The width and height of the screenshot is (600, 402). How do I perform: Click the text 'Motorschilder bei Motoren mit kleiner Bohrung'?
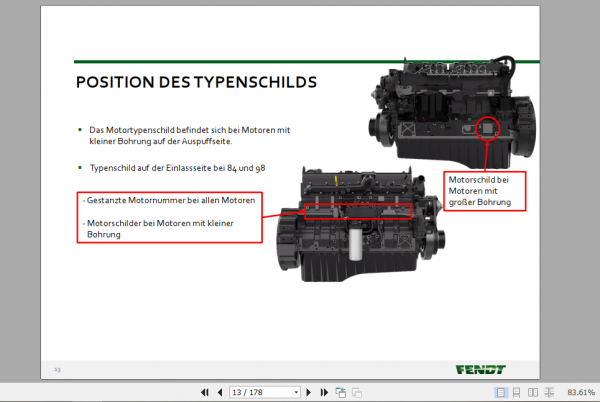point(160,229)
